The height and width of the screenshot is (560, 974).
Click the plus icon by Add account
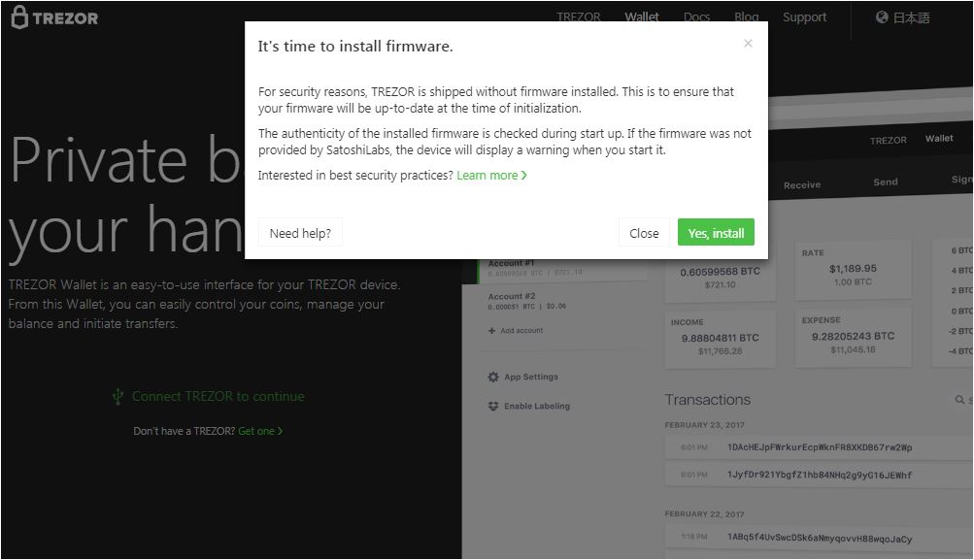(x=491, y=330)
